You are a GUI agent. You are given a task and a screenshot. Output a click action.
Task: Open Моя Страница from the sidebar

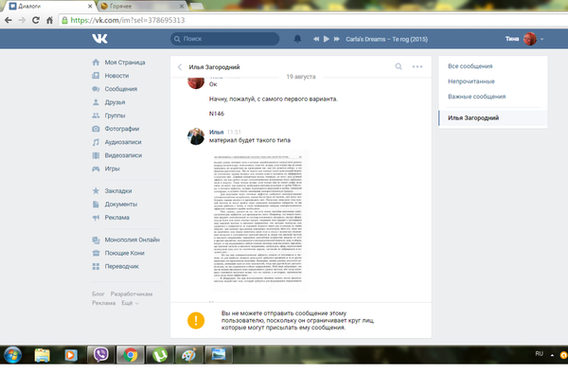point(124,62)
